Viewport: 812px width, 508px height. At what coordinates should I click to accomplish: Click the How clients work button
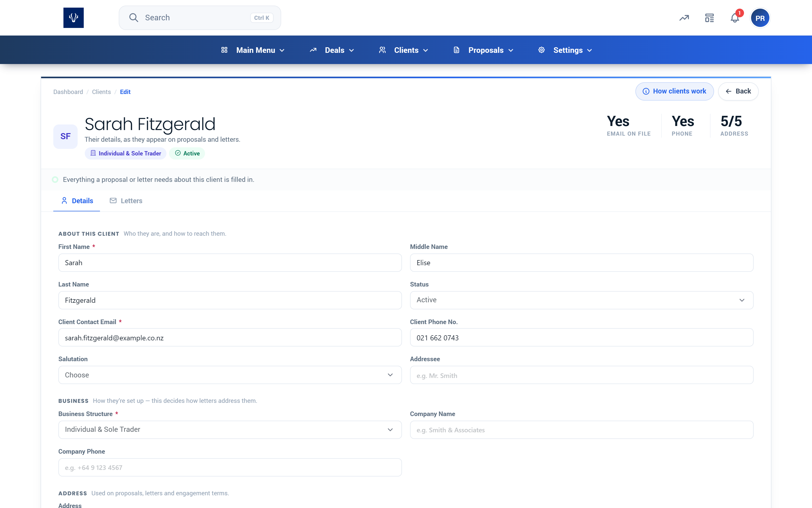[674, 91]
